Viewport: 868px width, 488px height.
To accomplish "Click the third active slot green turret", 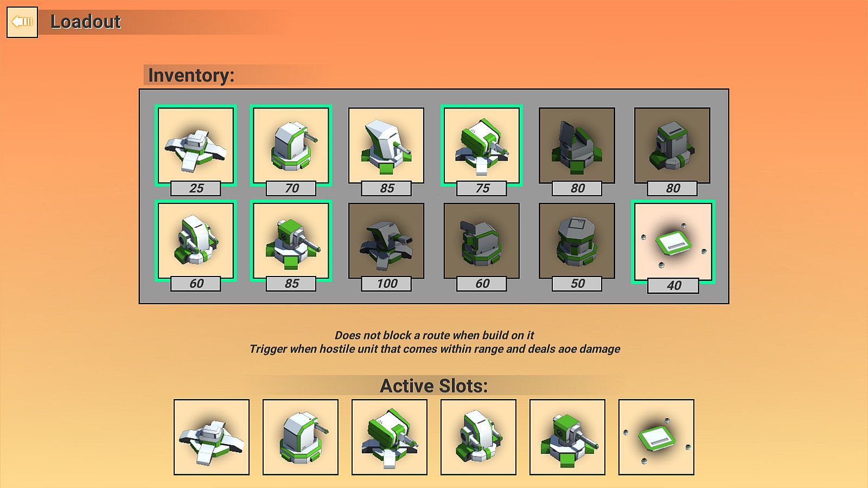I will (x=390, y=437).
